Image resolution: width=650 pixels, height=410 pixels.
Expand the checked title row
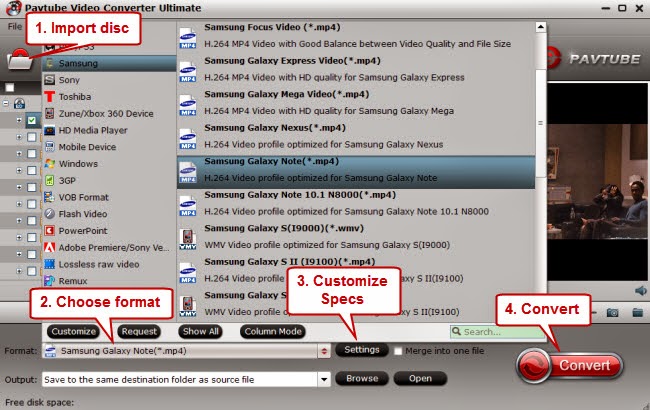click(19, 120)
